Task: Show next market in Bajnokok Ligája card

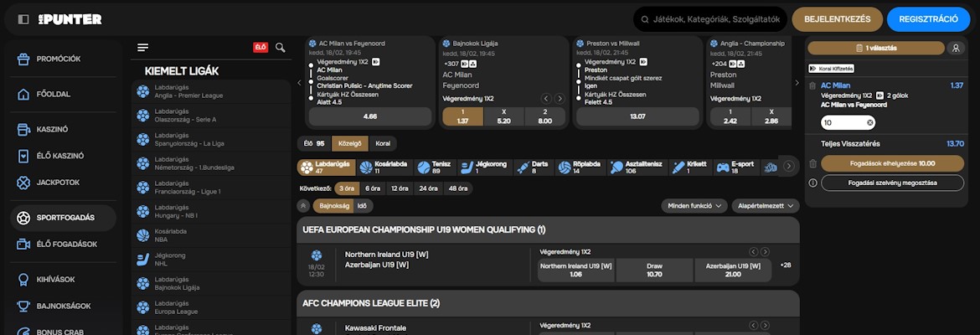Action: click(560, 99)
